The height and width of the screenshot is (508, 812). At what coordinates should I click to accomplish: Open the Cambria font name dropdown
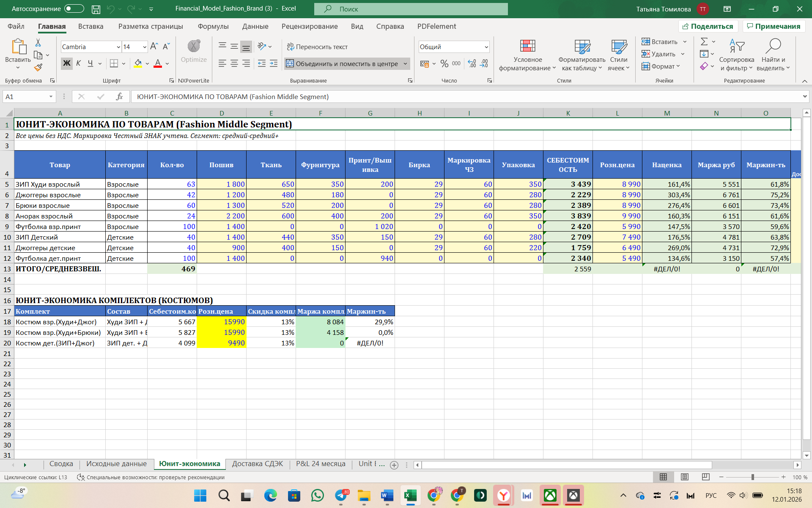(118, 47)
